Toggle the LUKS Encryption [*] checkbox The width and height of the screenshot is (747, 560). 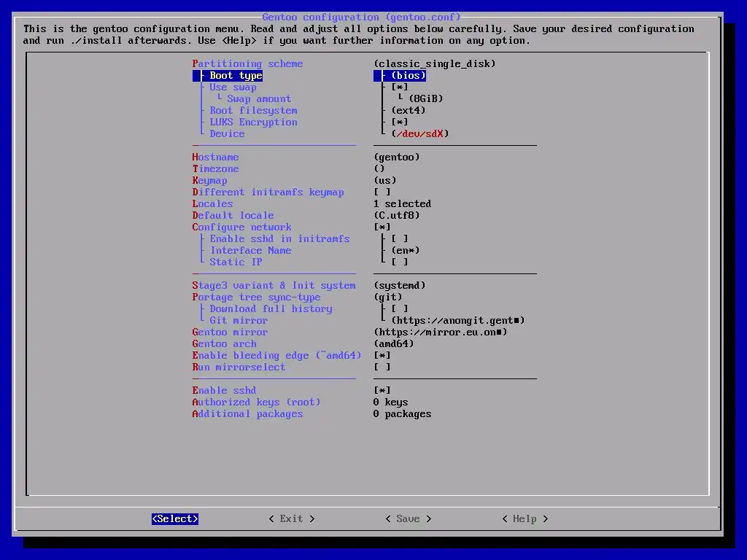(400, 122)
